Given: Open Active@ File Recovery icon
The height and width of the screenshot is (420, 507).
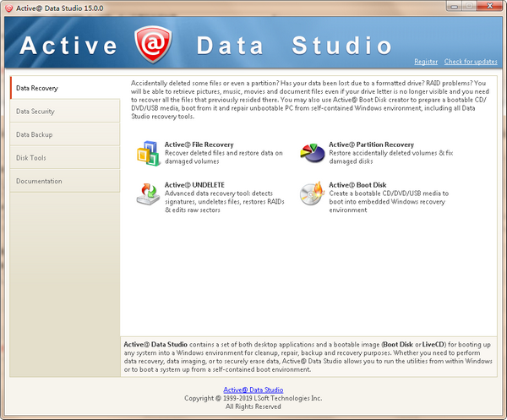Looking at the screenshot, I should point(149,153).
